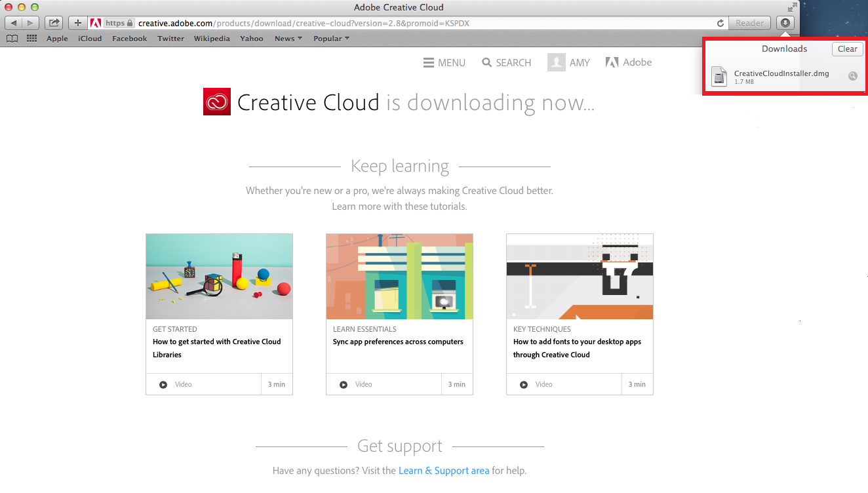Click the CreativeCloudInstaller.dmg file icon
Viewport: 868px width, 493px height.
[720, 77]
